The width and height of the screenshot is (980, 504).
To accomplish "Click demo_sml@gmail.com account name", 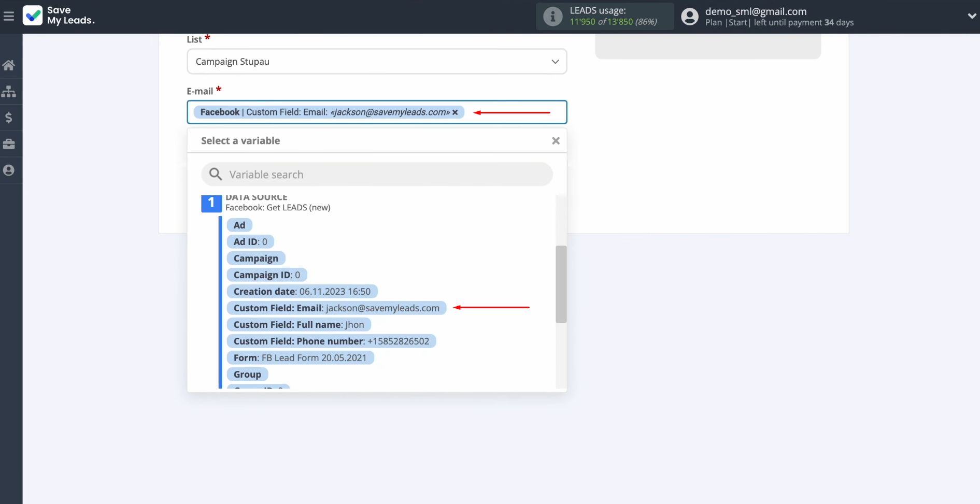I will coord(756,11).
